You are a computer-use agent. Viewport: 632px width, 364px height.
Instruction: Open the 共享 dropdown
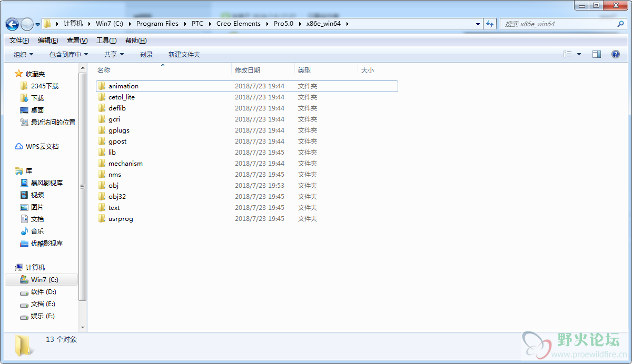(x=114, y=55)
